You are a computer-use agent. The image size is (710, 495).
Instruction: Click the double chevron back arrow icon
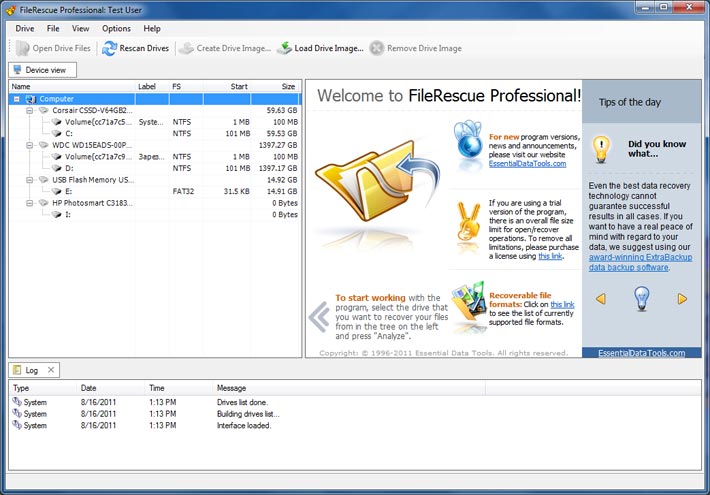(320, 317)
